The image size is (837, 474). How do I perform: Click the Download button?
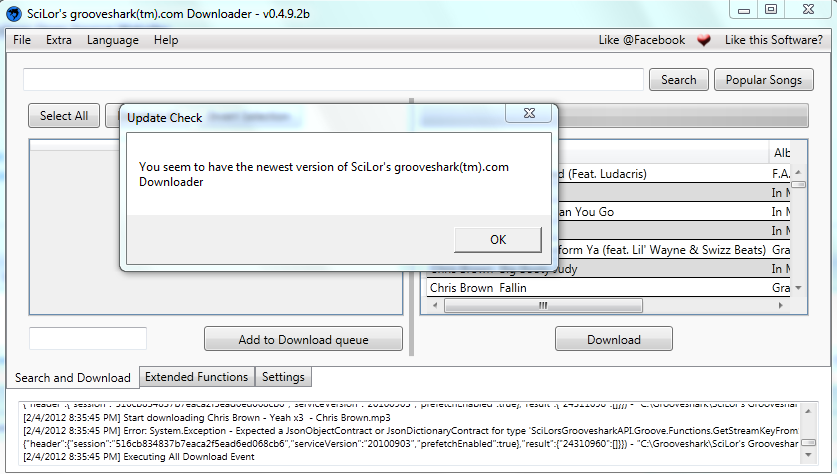614,339
